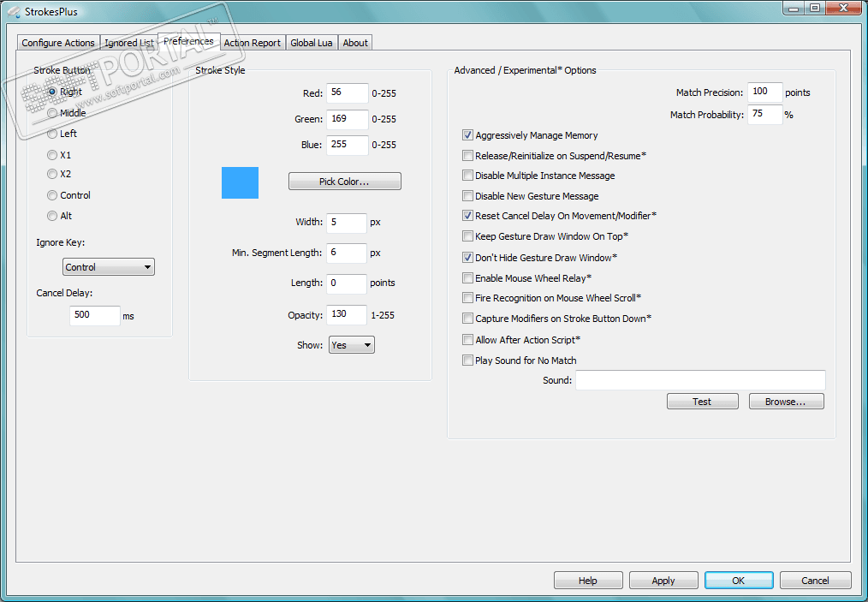Image resolution: width=868 pixels, height=602 pixels.
Task: Choose Left as stroke button
Action: click(x=52, y=134)
